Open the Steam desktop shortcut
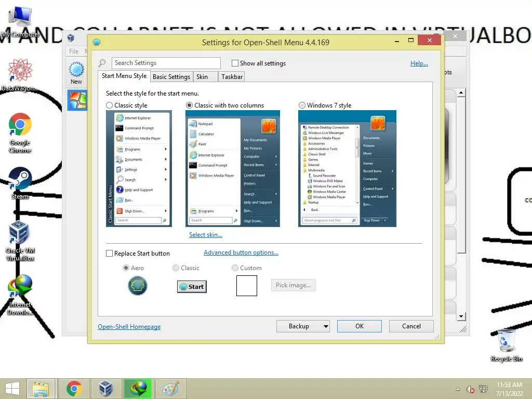This screenshot has width=532, height=399. tap(20, 182)
